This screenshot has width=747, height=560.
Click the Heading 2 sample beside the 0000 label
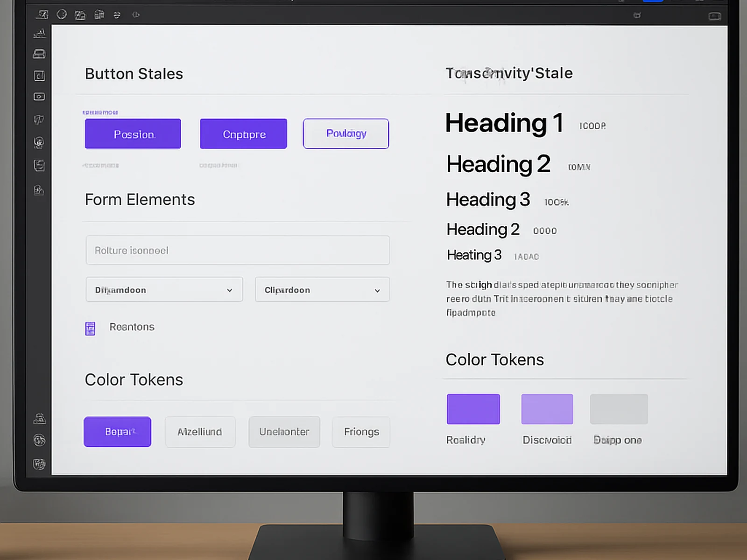click(483, 229)
